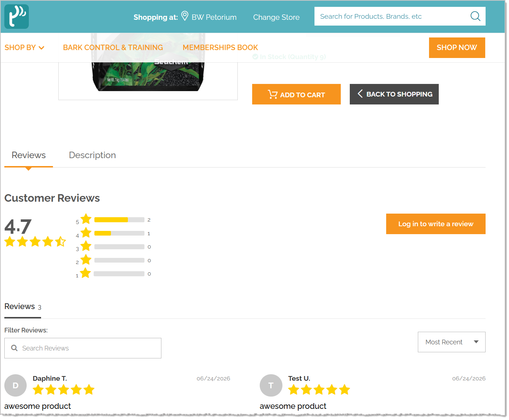Click the 4-star row star icon
This screenshot has height=420, width=509.
[x=86, y=233]
